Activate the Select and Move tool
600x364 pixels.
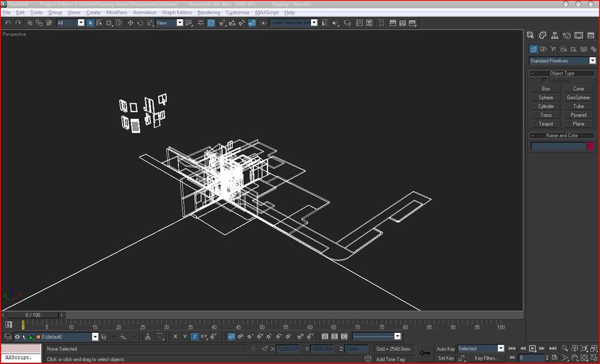coord(130,23)
